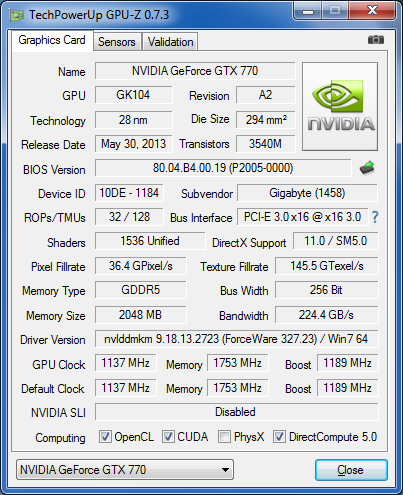Open the GPU selection dropdown
The height and width of the screenshot is (495, 403).
click(x=125, y=470)
